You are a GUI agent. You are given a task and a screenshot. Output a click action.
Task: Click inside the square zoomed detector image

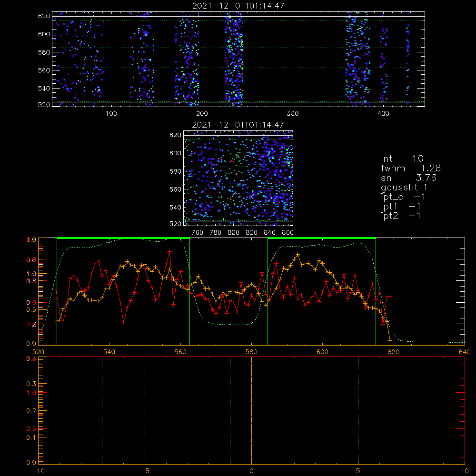tap(238, 178)
